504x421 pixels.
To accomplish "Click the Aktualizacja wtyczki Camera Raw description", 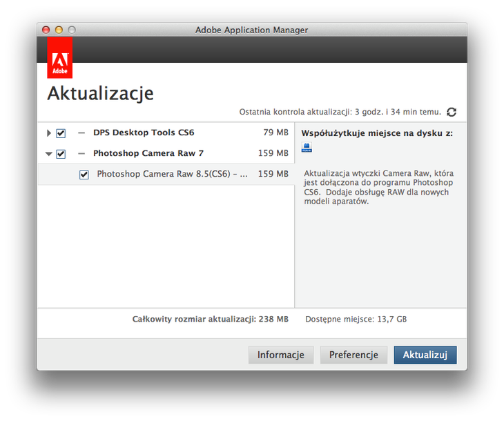I will (x=378, y=187).
